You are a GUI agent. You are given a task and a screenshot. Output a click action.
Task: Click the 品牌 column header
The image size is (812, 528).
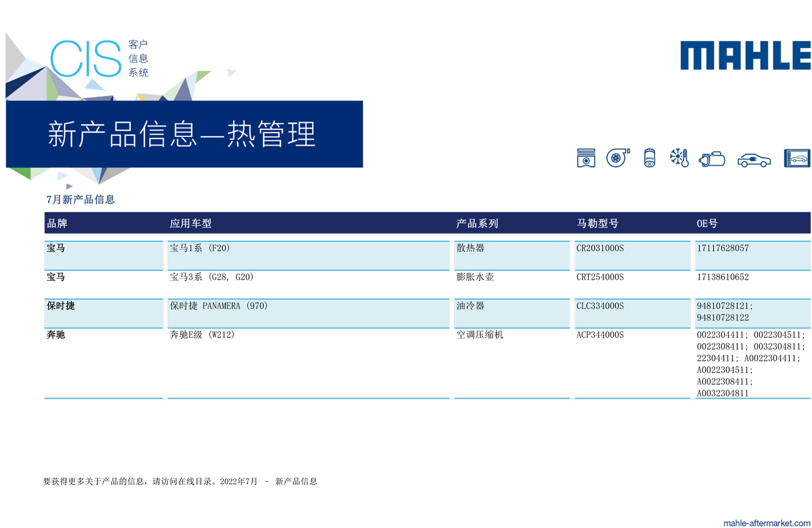point(57,223)
